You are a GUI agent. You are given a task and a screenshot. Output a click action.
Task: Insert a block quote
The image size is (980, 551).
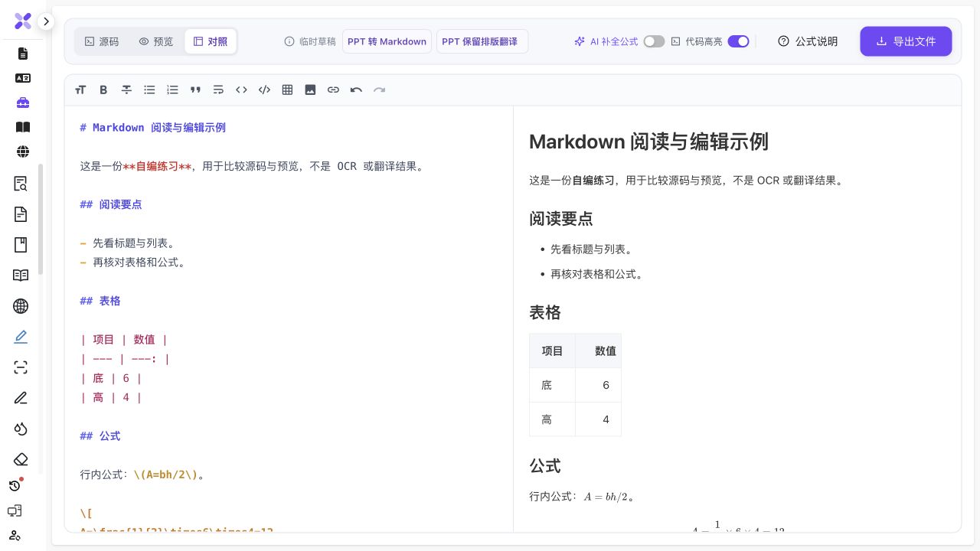[195, 90]
